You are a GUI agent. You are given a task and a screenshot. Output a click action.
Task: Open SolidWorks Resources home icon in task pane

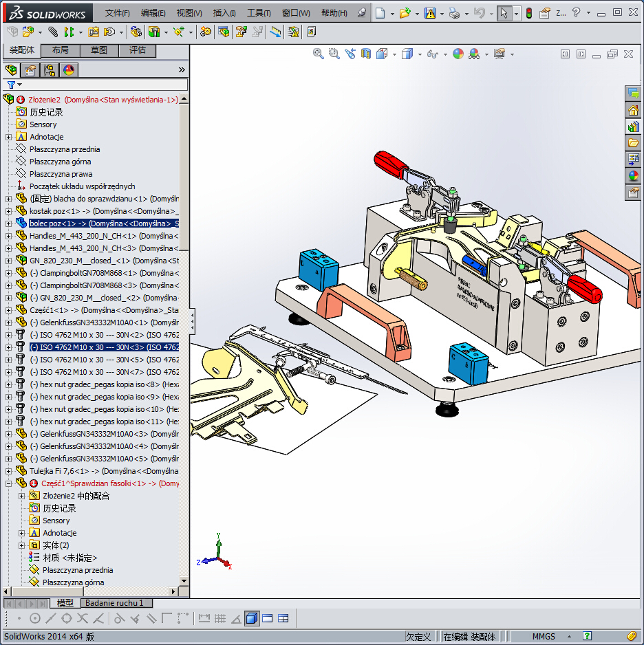click(x=633, y=110)
